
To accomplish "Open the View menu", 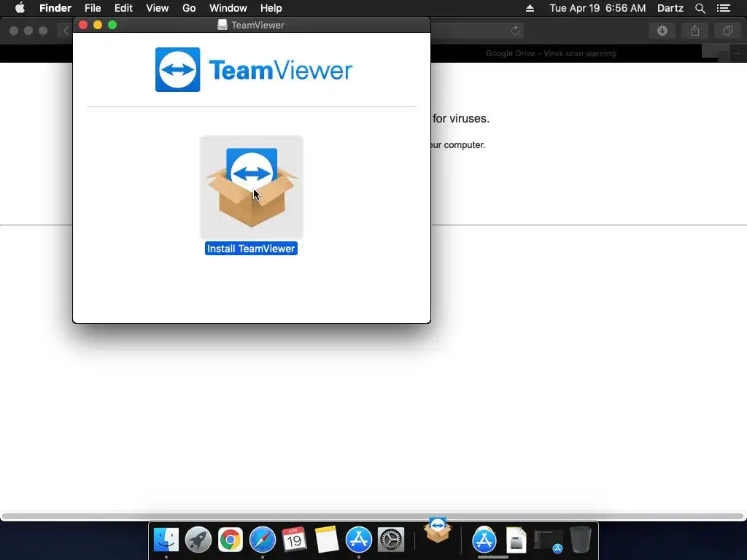I will coord(158,8).
